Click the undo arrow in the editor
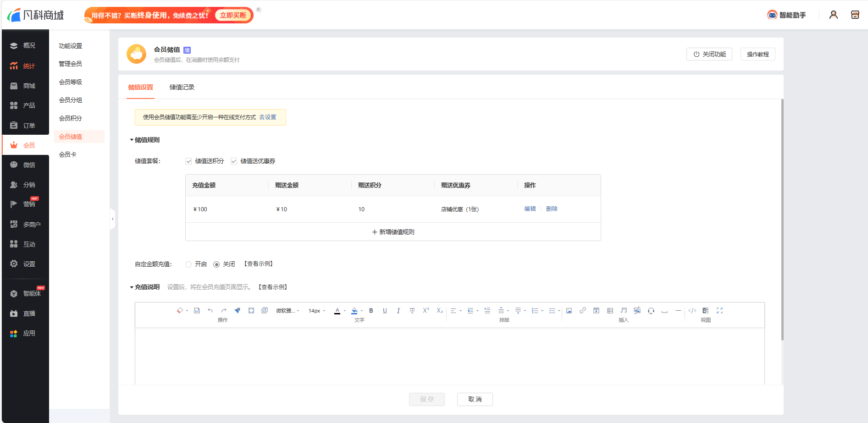 coord(210,311)
